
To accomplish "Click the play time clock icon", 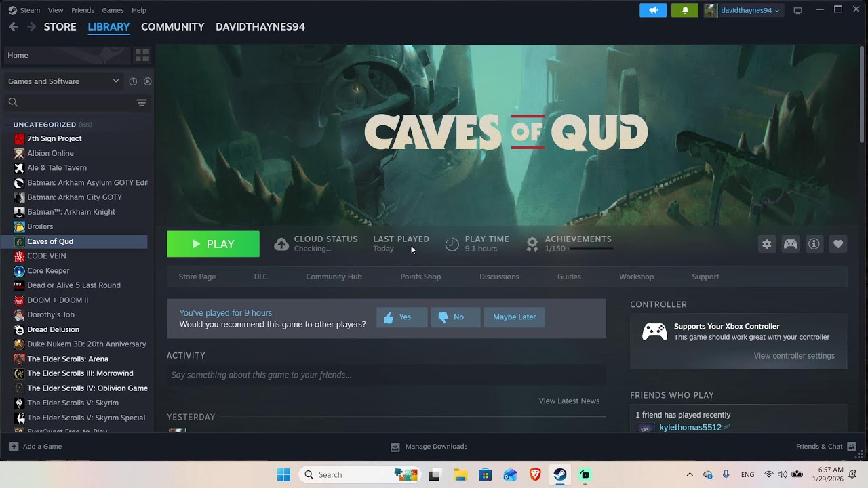I will click(x=452, y=244).
